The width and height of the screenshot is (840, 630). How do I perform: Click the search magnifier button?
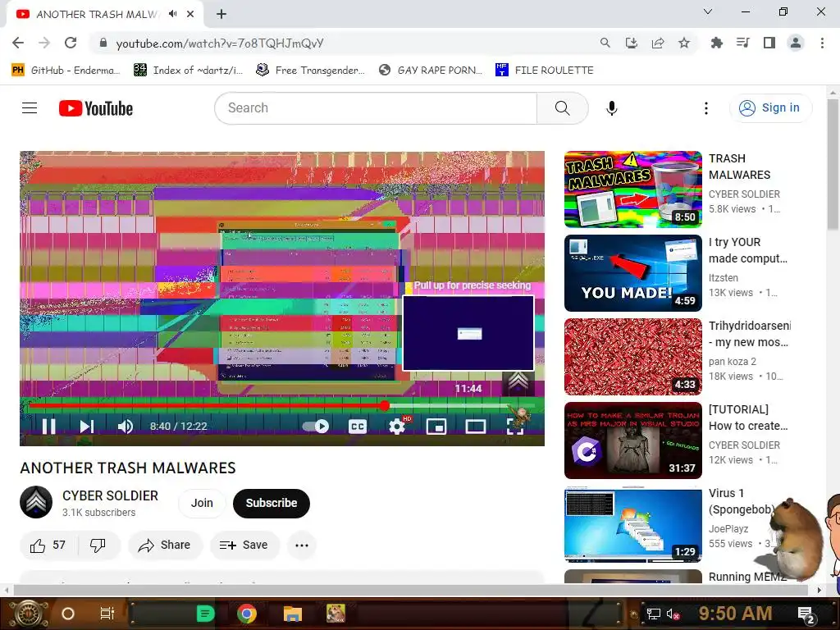(x=563, y=108)
